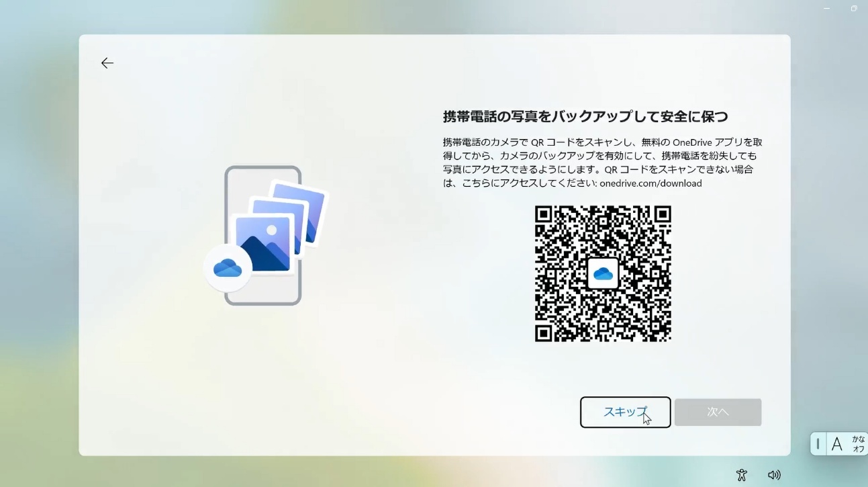Click the onedrive.com/download text
The height and width of the screenshot is (487, 868).
pyautogui.click(x=650, y=183)
